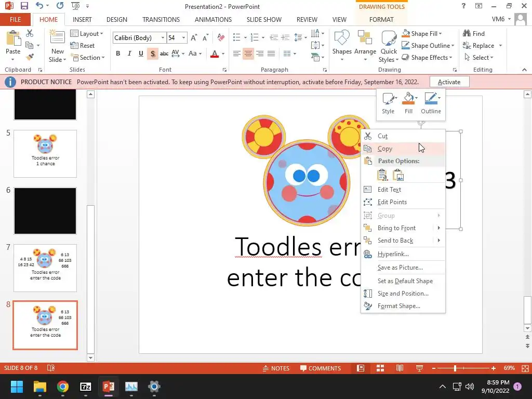The height and width of the screenshot is (399, 532).
Task: Start slide show from beginning icon
Action: (x=75, y=6)
